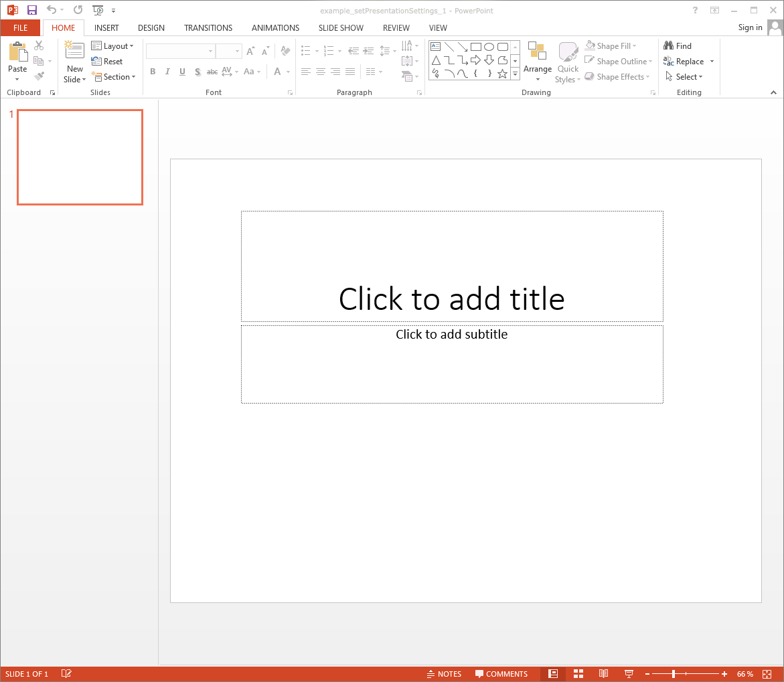Viewport: 784px width, 682px height.
Task: Start slideshow from beginning icon
Action: point(98,10)
